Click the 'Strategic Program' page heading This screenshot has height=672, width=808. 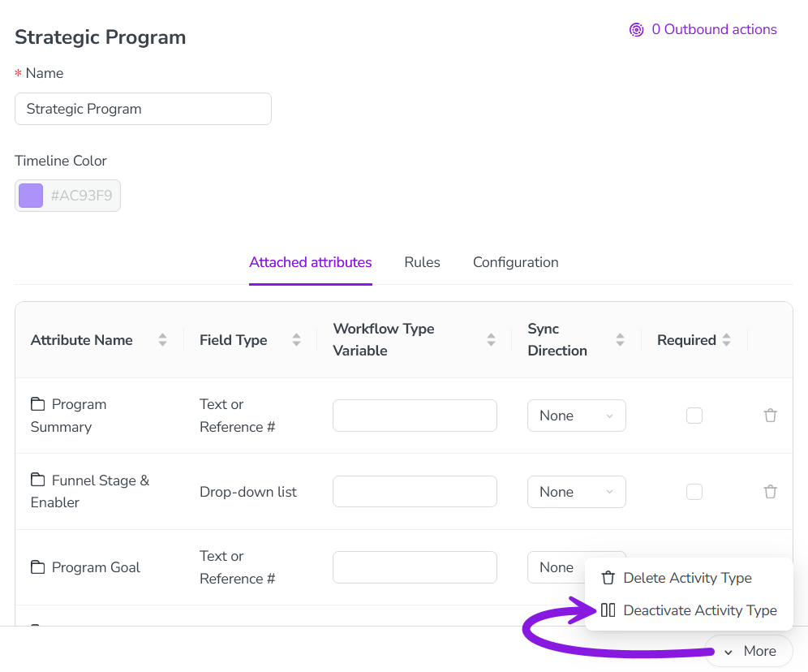[101, 37]
